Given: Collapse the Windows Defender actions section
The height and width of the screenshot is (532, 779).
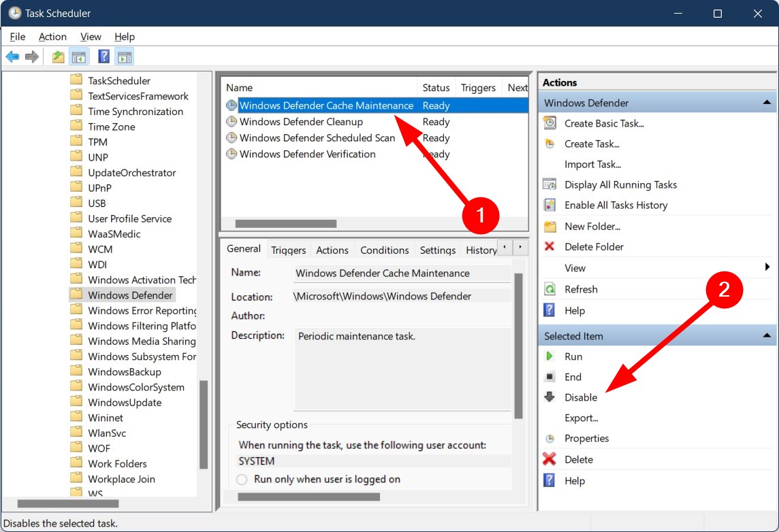Looking at the screenshot, I should 767,103.
